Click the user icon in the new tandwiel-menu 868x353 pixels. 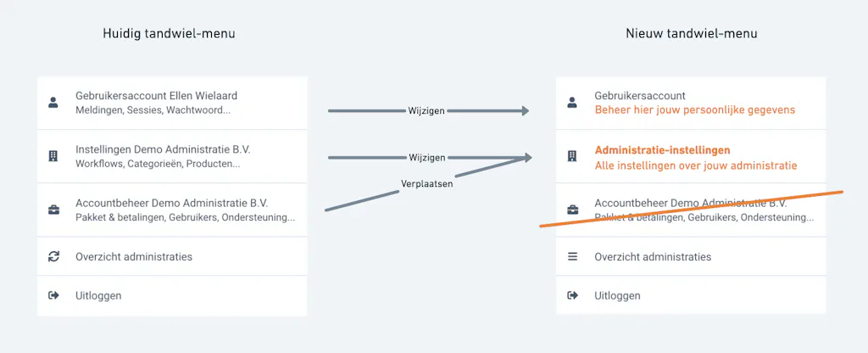click(x=572, y=103)
